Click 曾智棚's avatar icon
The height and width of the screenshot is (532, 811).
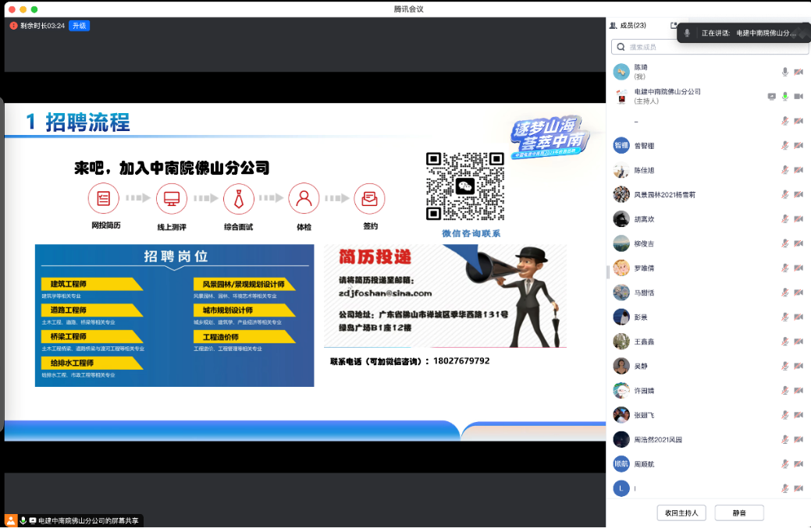tap(621, 145)
